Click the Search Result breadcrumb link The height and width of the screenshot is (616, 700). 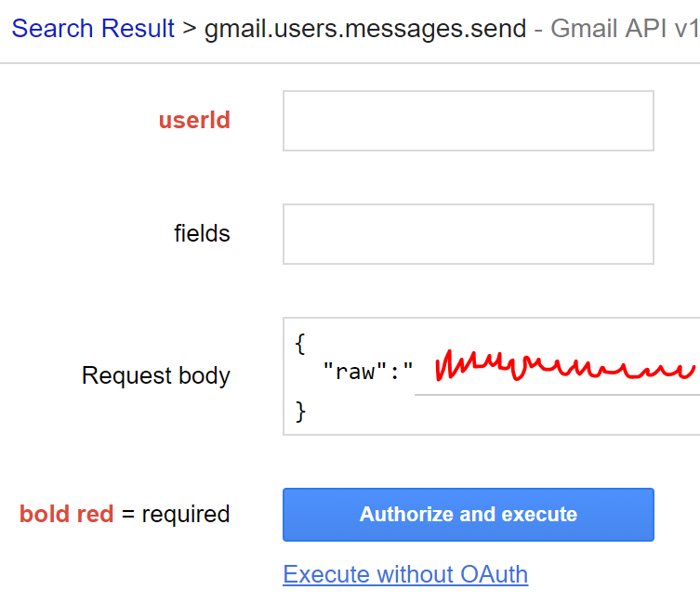pos(93,29)
